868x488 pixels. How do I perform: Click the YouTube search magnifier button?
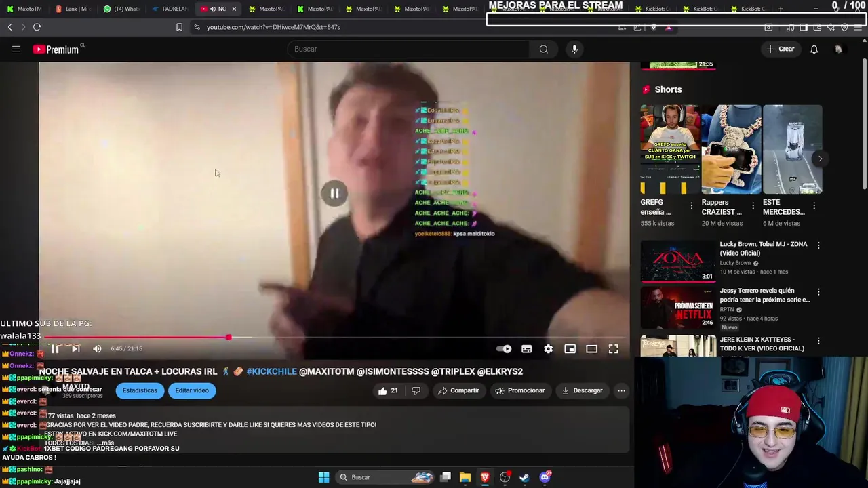click(x=543, y=49)
